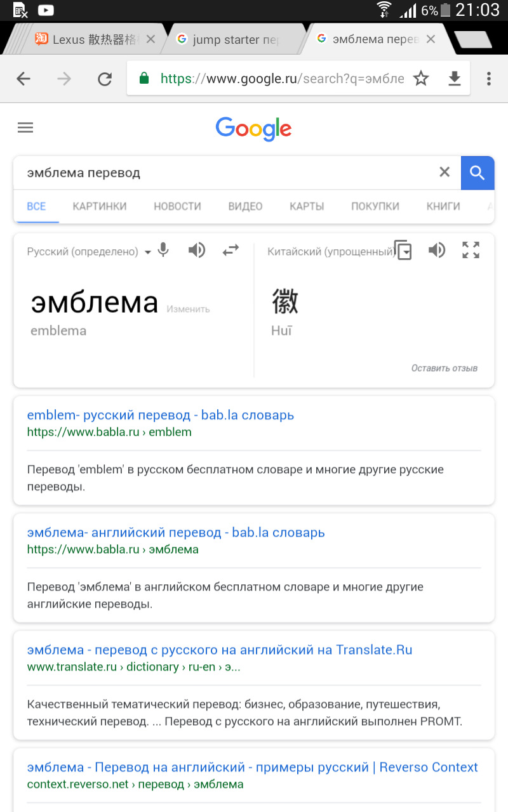Download the page via download icon
This screenshot has height=812, width=508.
(x=455, y=79)
